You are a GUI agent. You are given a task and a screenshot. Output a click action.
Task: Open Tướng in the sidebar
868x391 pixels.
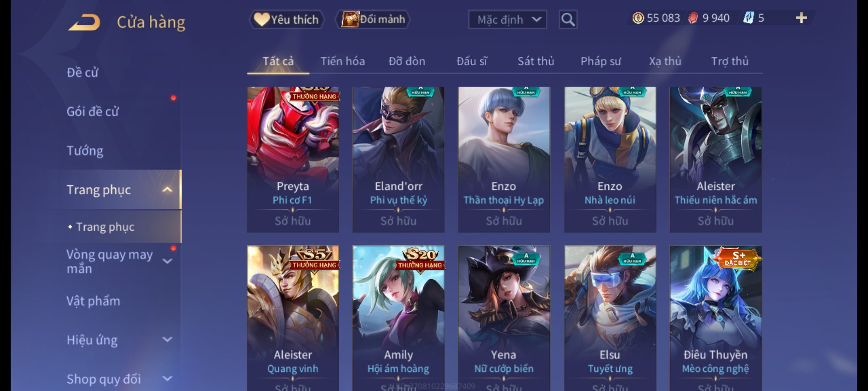[x=85, y=151]
